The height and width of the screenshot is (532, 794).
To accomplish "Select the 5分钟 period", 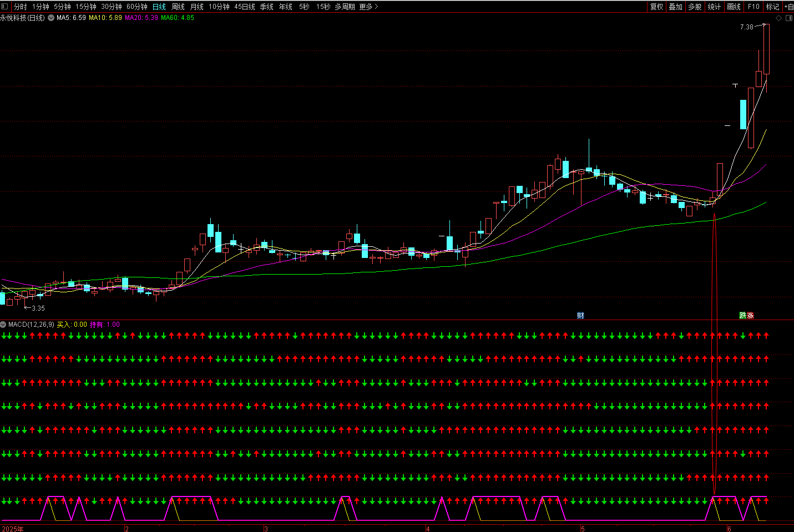I will coord(62,7).
